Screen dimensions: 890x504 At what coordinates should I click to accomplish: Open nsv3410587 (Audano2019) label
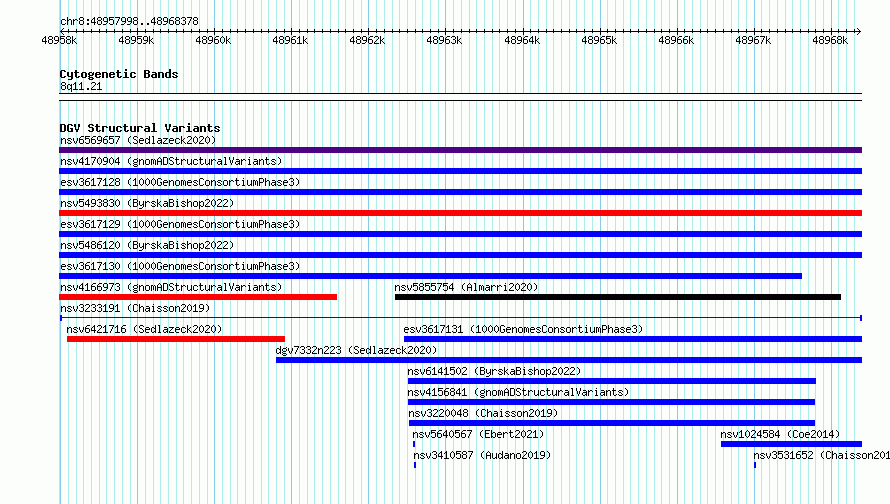point(482,455)
